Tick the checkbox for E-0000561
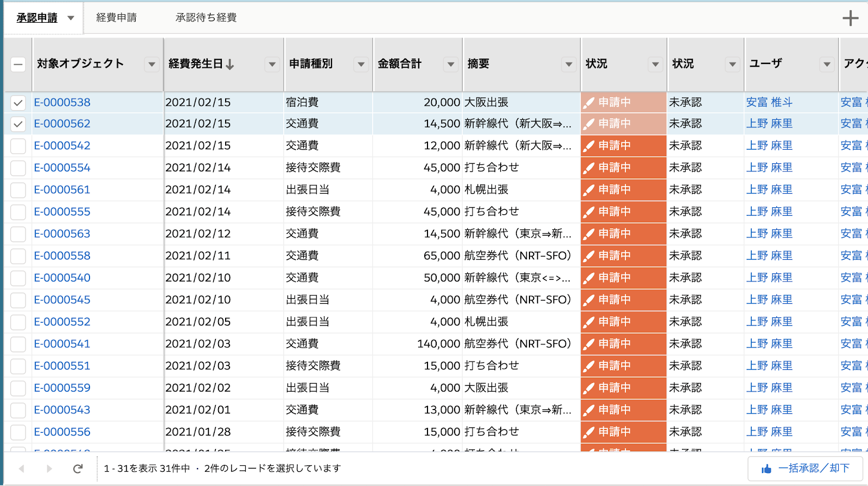The width and height of the screenshot is (868, 486). click(x=18, y=190)
